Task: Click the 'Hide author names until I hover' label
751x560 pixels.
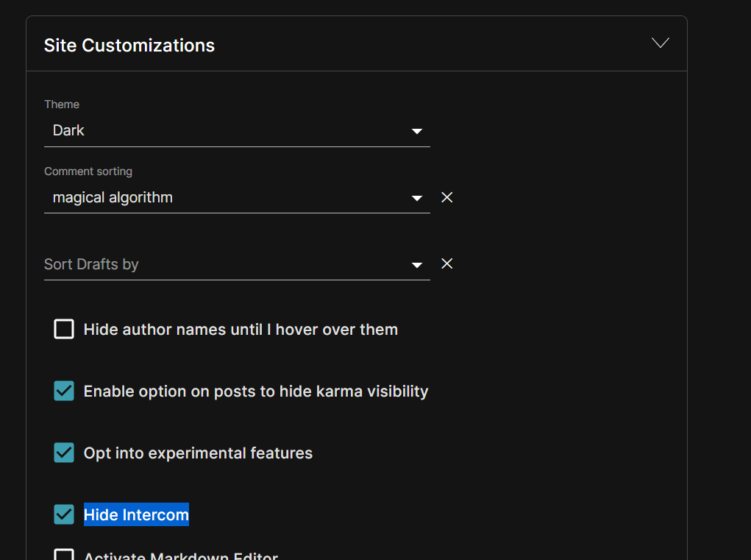Action: pos(241,330)
